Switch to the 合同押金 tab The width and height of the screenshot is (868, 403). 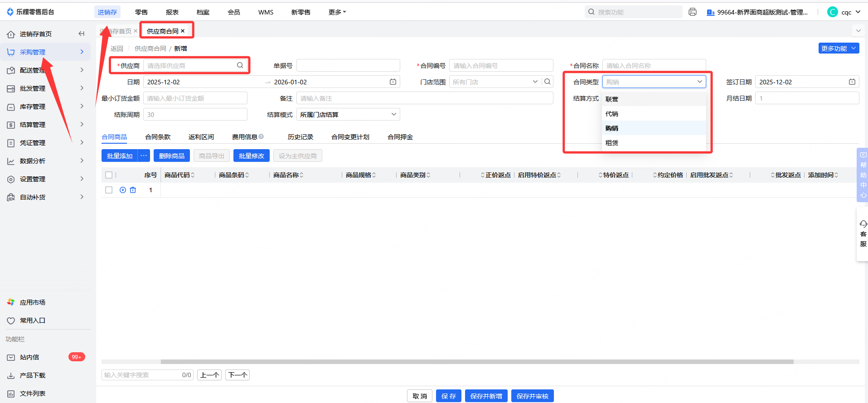click(400, 137)
